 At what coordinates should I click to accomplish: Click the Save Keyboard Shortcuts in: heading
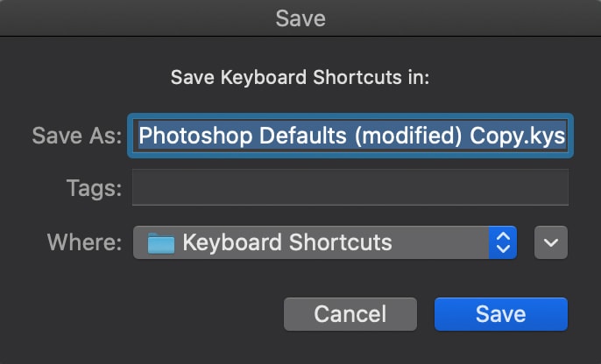(x=300, y=78)
